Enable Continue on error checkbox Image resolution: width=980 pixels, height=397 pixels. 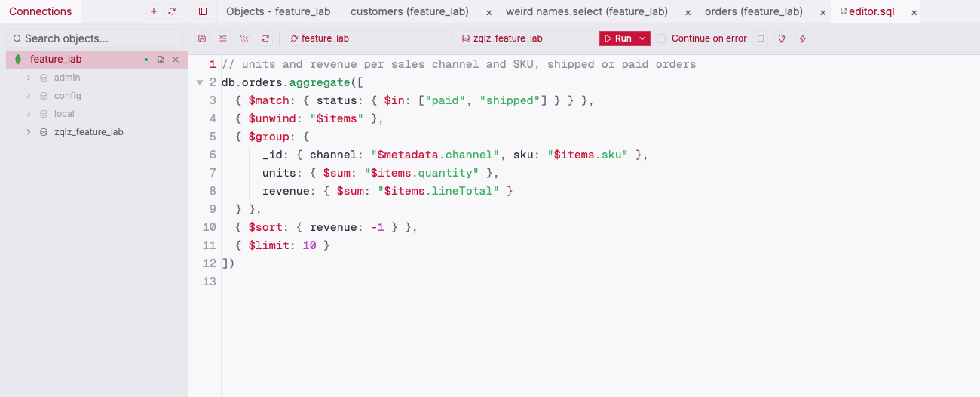point(661,38)
